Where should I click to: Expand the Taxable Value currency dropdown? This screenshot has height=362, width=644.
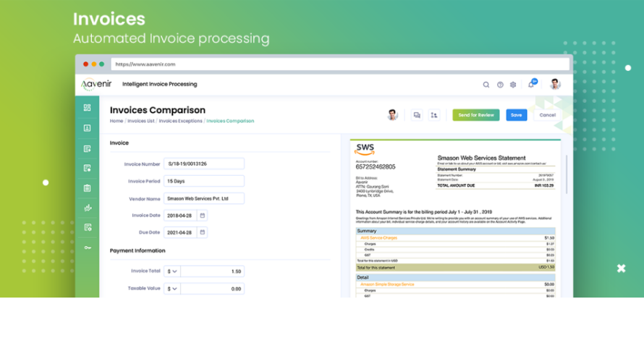pyautogui.click(x=172, y=288)
